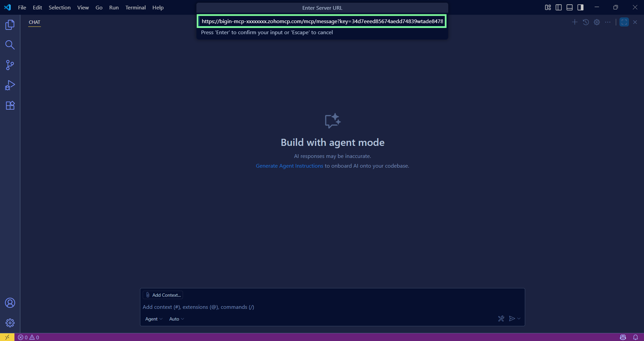Open the Run menu
The image size is (644, 341).
(114, 7)
